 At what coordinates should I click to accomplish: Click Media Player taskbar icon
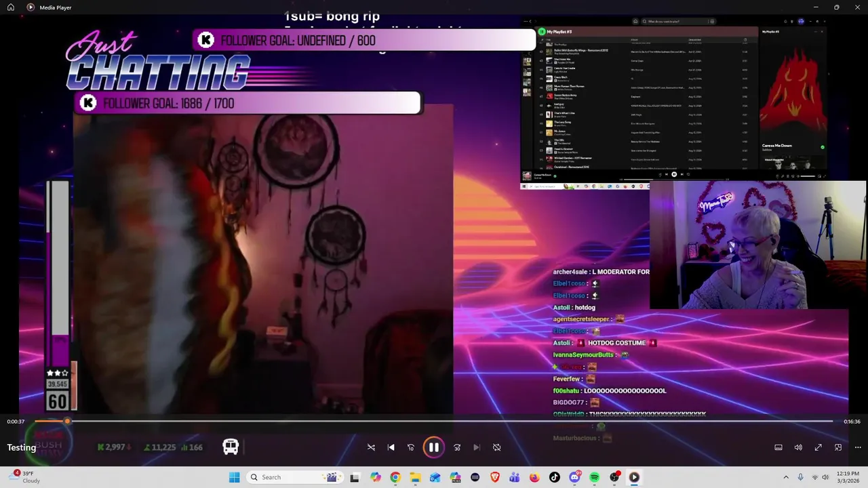pos(634,477)
